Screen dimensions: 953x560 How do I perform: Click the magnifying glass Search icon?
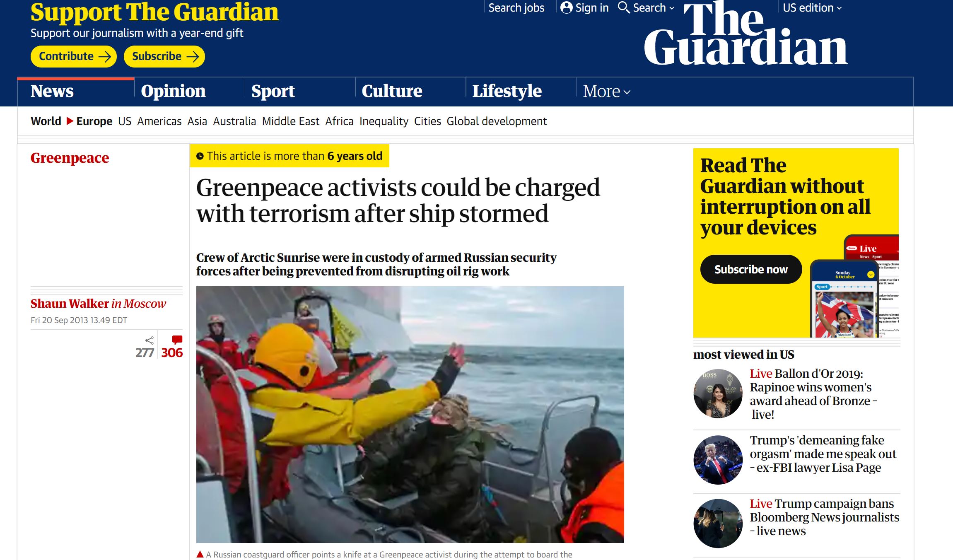624,7
